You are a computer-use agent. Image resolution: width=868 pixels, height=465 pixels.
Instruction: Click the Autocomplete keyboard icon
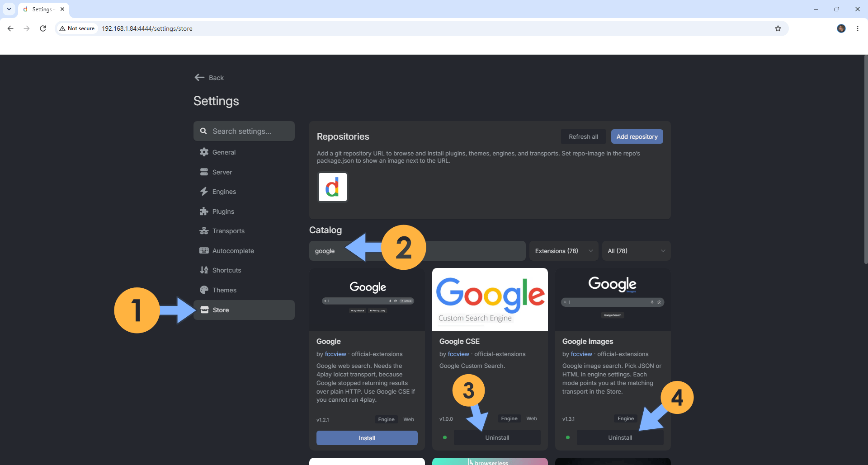coord(204,251)
